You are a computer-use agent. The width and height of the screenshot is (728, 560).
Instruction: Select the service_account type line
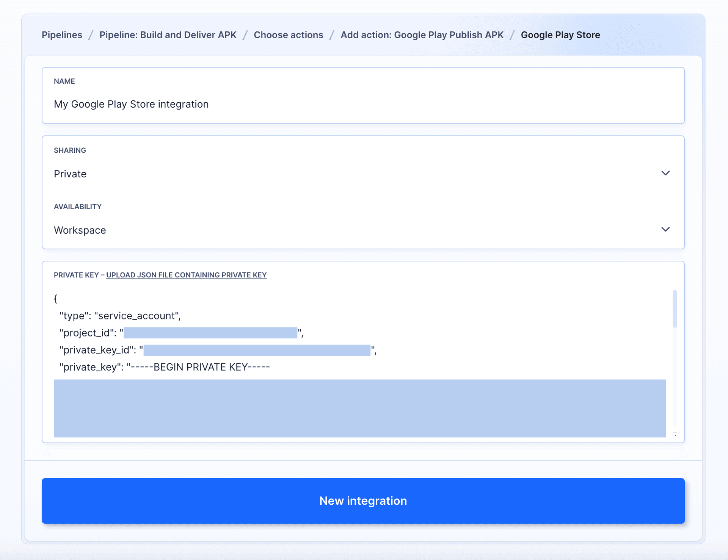[x=120, y=315]
